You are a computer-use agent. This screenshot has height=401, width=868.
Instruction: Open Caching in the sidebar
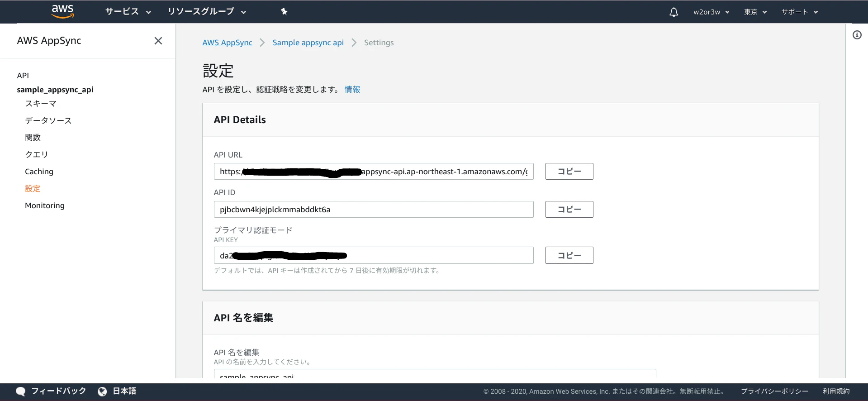pos(39,172)
